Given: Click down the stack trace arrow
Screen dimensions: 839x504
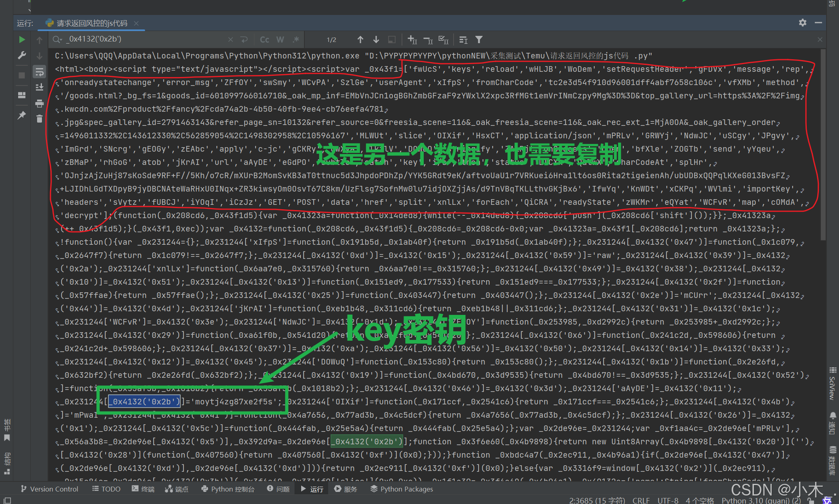Looking at the screenshot, I should [x=40, y=56].
